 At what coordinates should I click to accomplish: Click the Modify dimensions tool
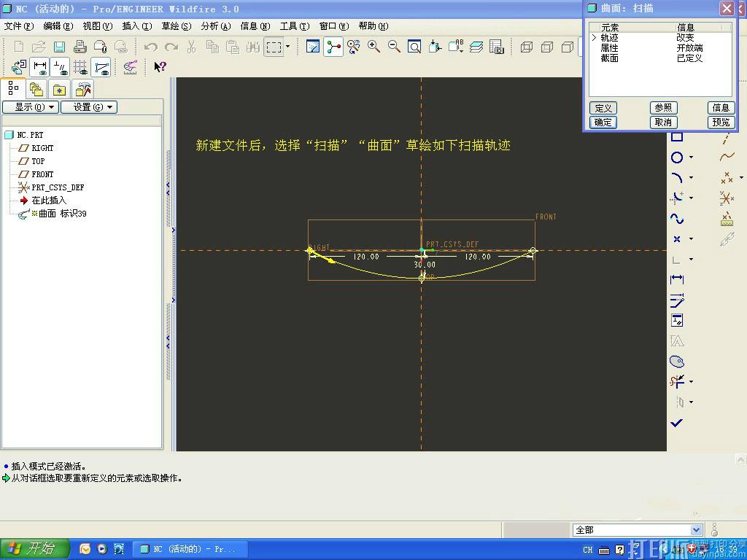[677, 300]
